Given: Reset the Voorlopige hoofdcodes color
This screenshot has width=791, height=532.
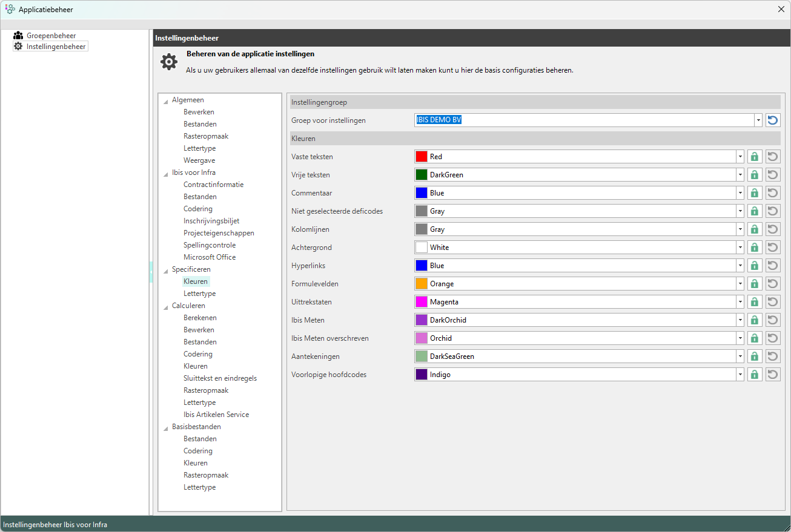Looking at the screenshot, I should (772, 375).
